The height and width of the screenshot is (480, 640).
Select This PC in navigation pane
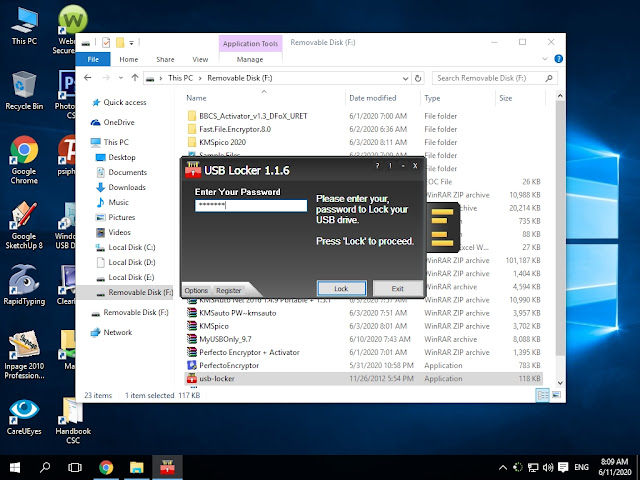coord(116,142)
